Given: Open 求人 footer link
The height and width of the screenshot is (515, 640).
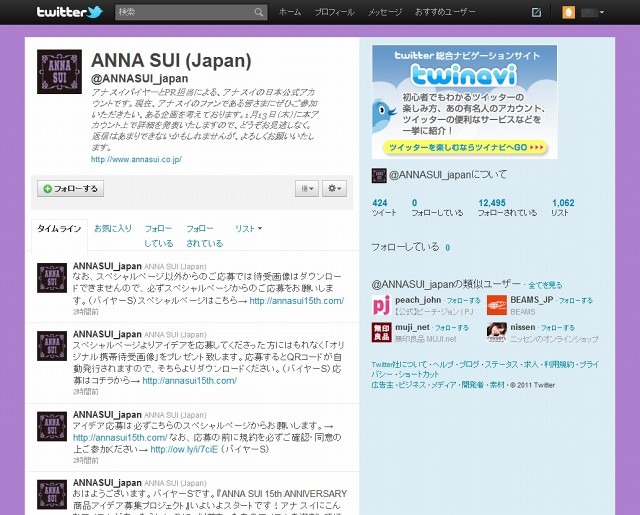Looking at the screenshot, I should click(531, 364).
